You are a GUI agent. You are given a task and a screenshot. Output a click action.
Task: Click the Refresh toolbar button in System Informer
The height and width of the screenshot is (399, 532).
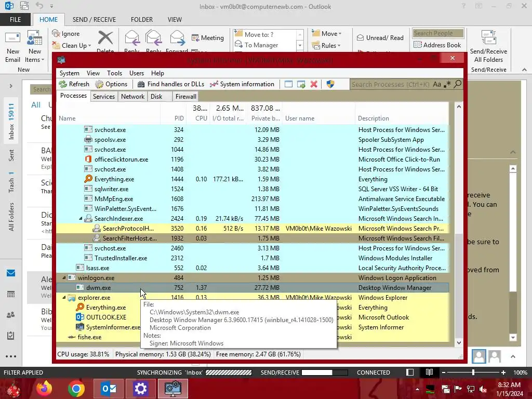[x=74, y=84]
